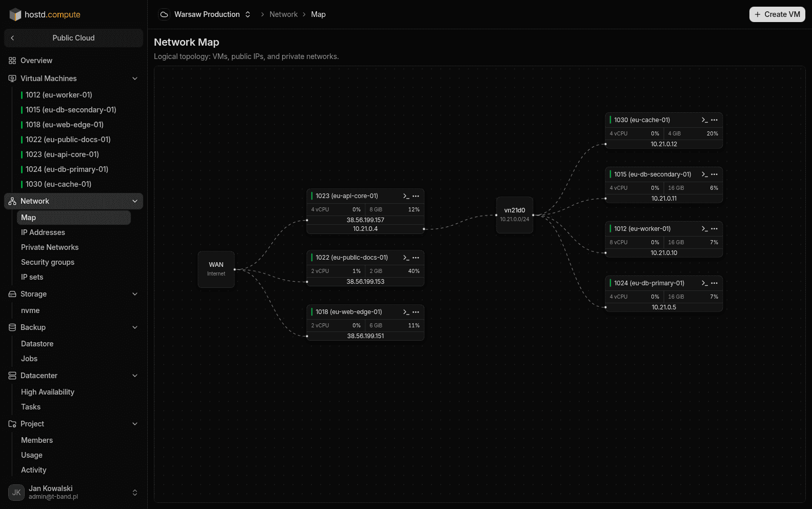Click the hostd.compute logo icon
The image size is (812, 509).
click(15, 14)
